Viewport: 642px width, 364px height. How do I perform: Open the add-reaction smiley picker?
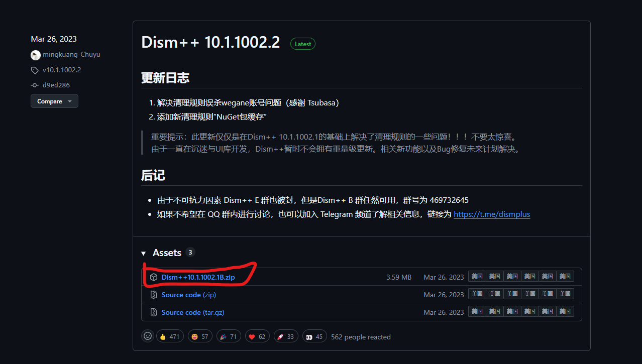[x=148, y=336]
